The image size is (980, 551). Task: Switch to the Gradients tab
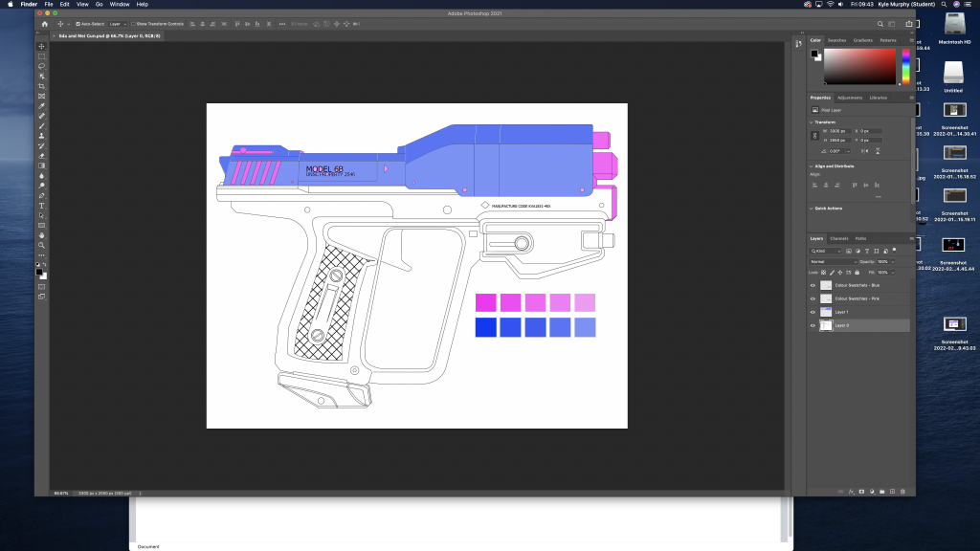[862, 40]
